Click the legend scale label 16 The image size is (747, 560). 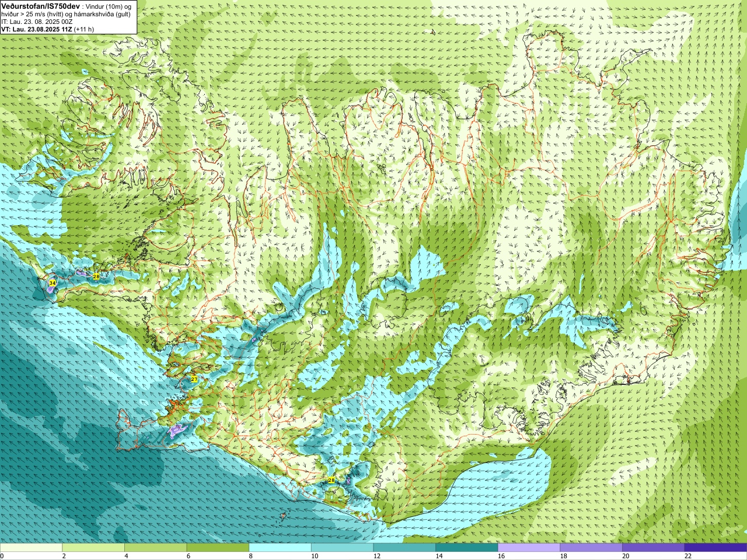click(501, 556)
